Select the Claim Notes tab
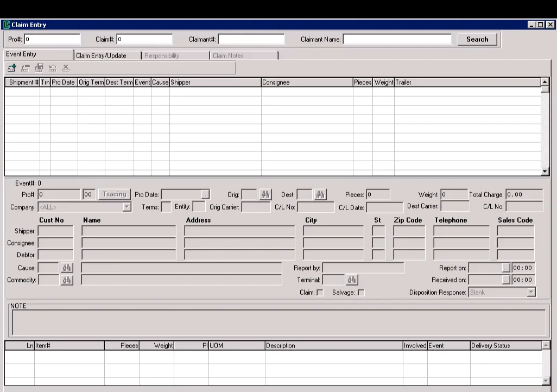The height and width of the screenshot is (392, 557). 244,55
